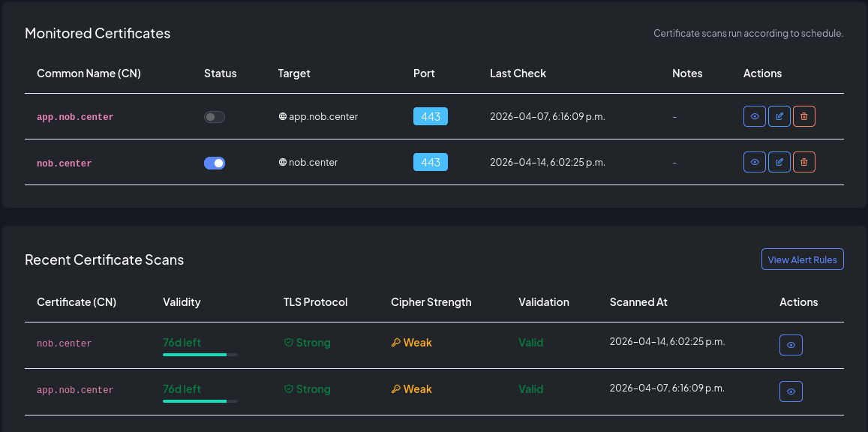This screenshot has width=868, height=432.
Task: Click the Cipher Strength column header
Action: [431, 302]
